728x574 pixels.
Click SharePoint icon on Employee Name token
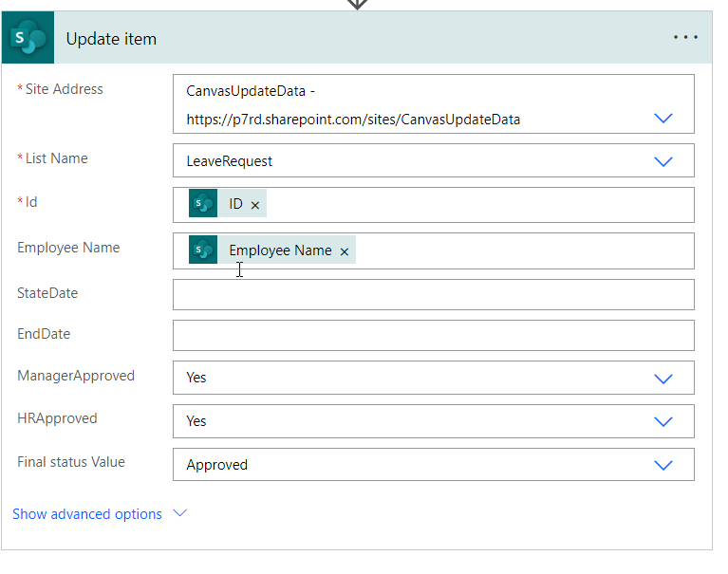pyautogui.click(x=203, y=250)
